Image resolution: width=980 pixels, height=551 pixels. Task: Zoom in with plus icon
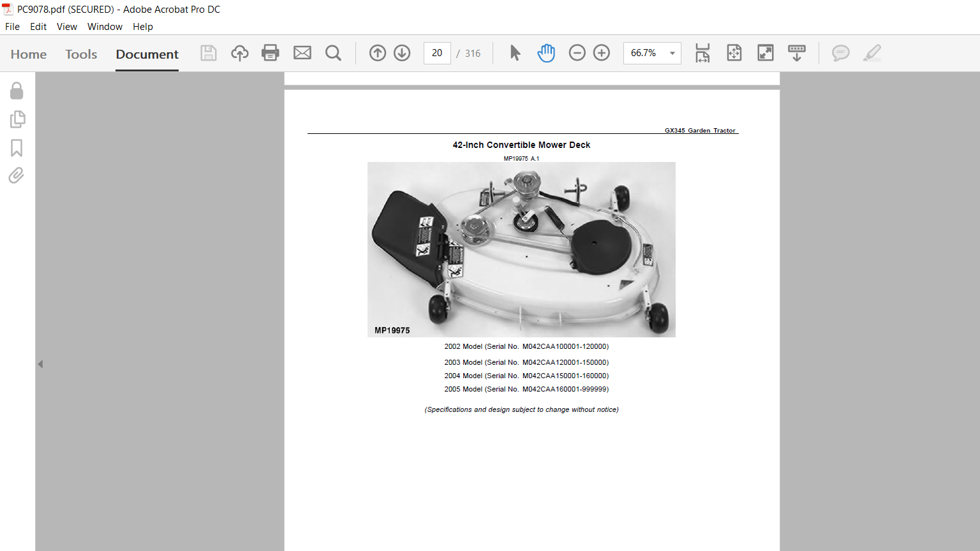point(602,53)
